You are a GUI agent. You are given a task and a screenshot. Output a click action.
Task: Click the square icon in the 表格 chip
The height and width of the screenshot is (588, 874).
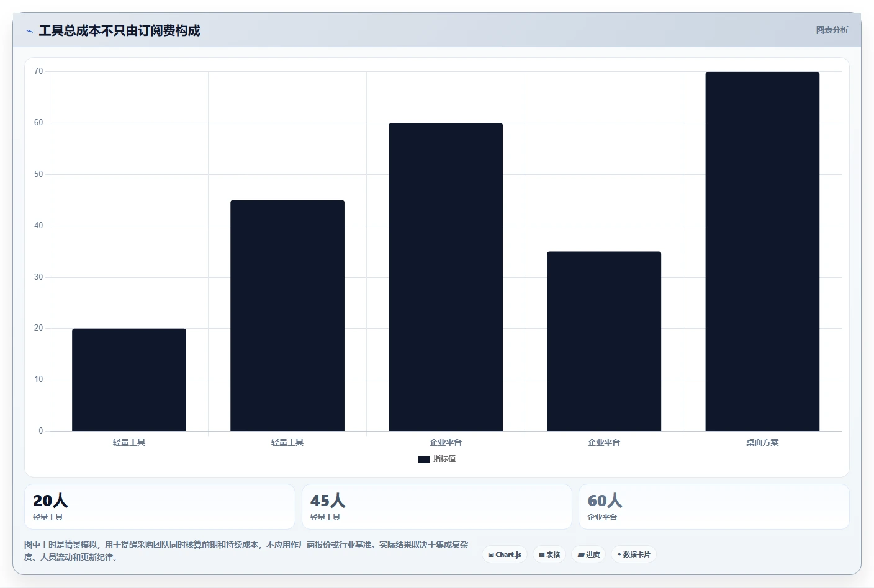(542, 555)
